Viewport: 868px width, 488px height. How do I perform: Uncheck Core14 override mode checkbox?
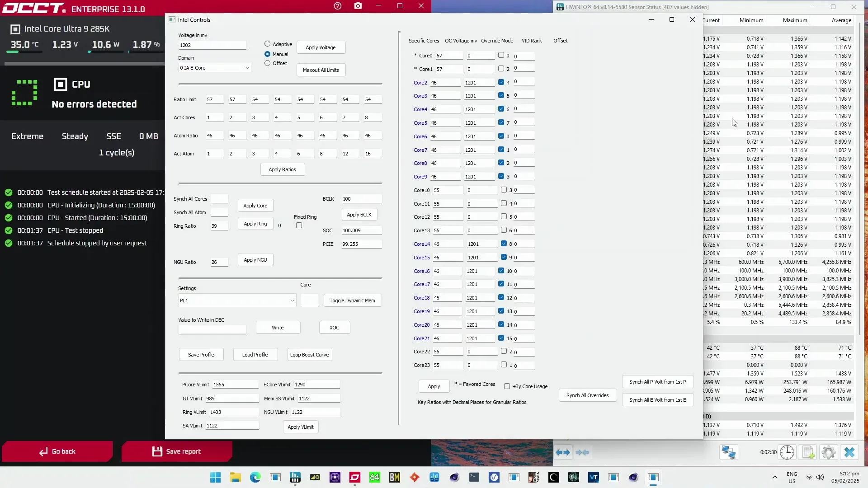point(504,244)
